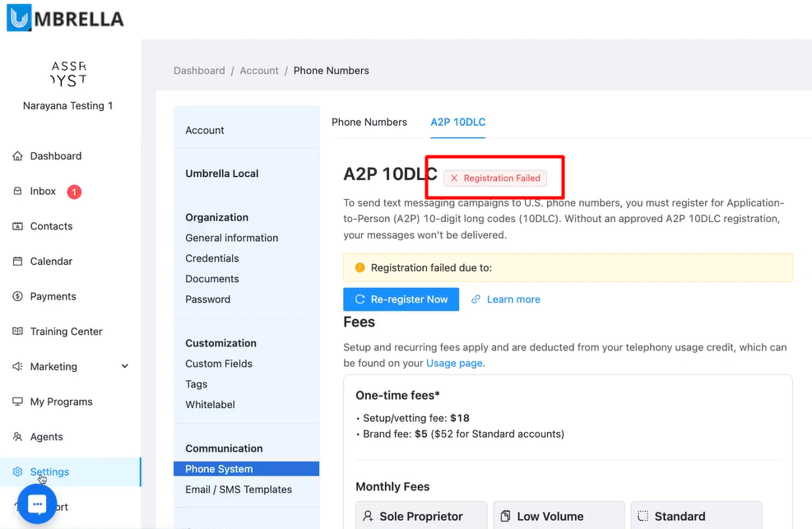Image resolution: width=812 pixels, height=529 pixels.
Task: Click the Re-register Now button
Action: pos(401,299)
